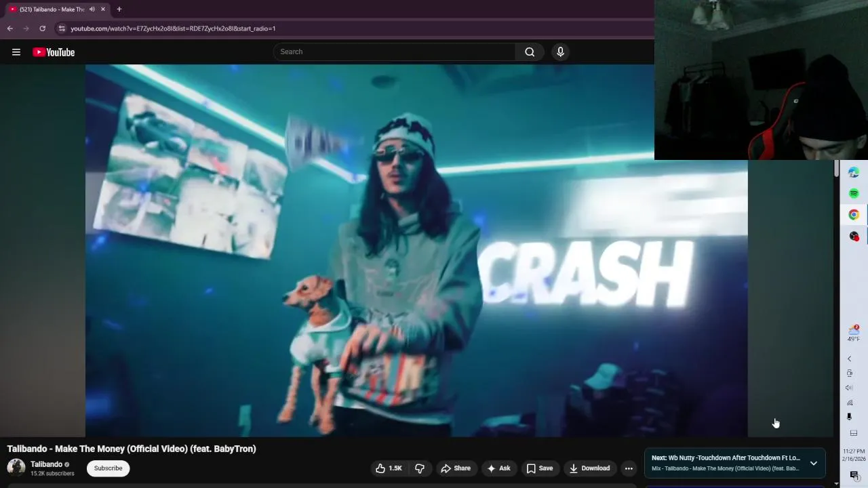Viewport: 868px width, 488px height.
Task: View site information for youtube.com
Action: 61,28
